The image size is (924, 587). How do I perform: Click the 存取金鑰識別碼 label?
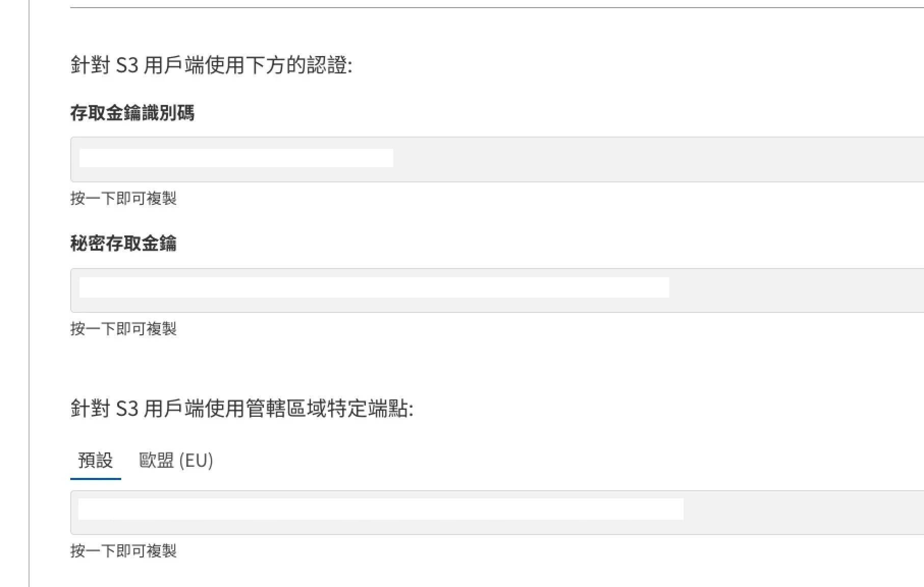click(x=132, y=113)
